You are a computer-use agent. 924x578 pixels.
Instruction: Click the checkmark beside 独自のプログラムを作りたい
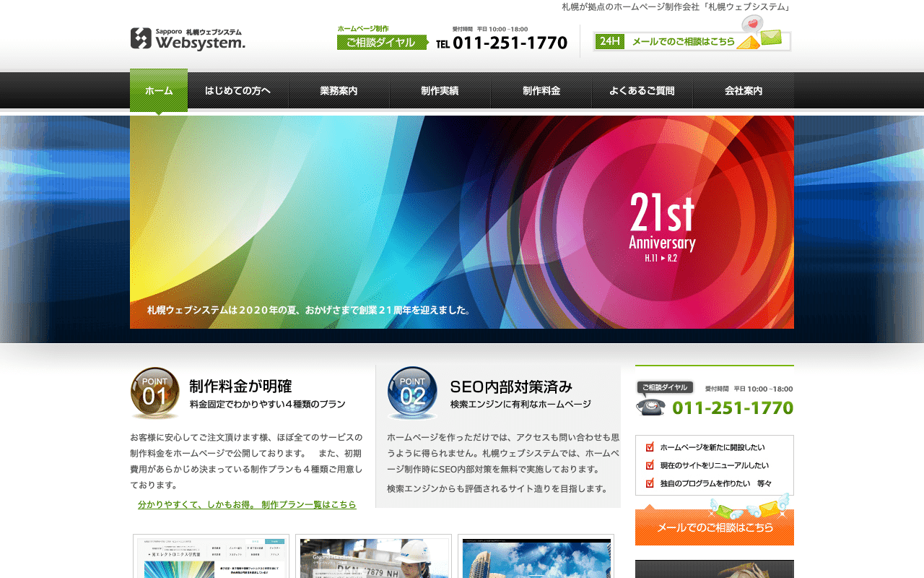point(650,483)
